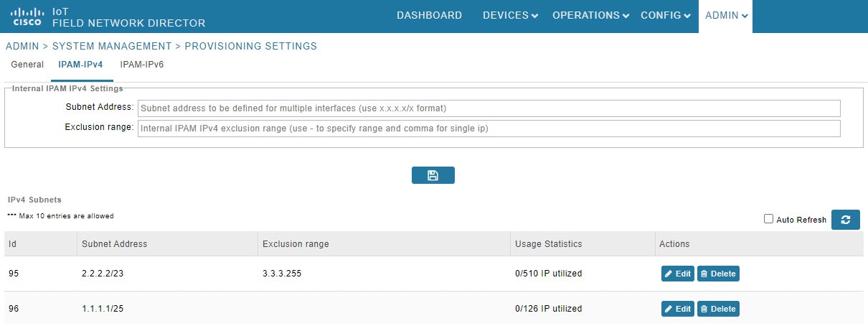The width and height of the screenshot is (868, 326).
Task: Click the Id column header
Action: click(x=41, y=244)
